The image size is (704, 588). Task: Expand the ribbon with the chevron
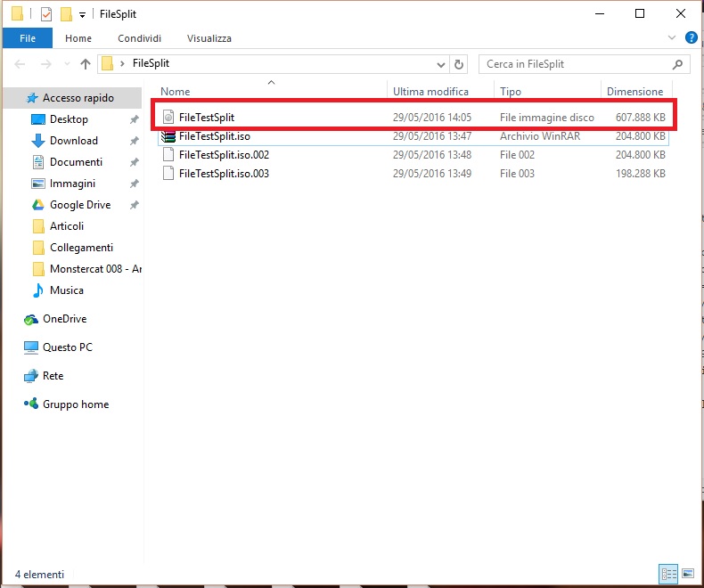(673, 38)
